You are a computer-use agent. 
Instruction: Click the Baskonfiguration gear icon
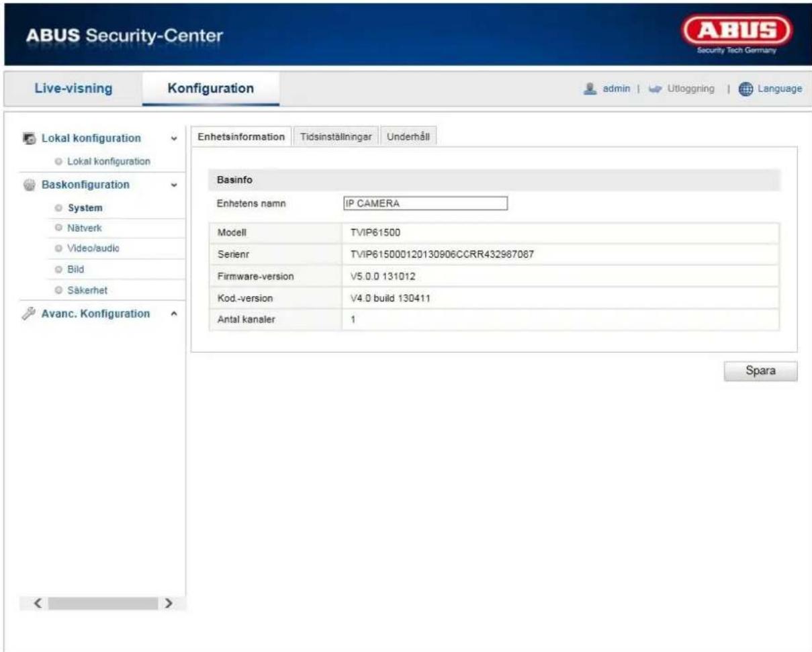click(29, 185)
